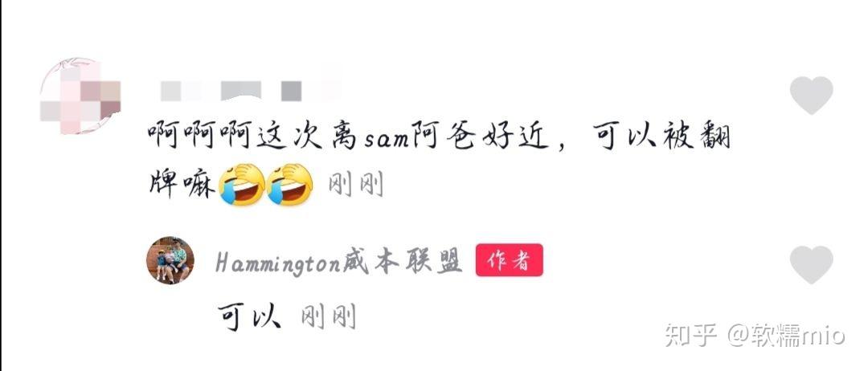Tap the heart icon beside Hammington's reply

(x=811, y=264)
